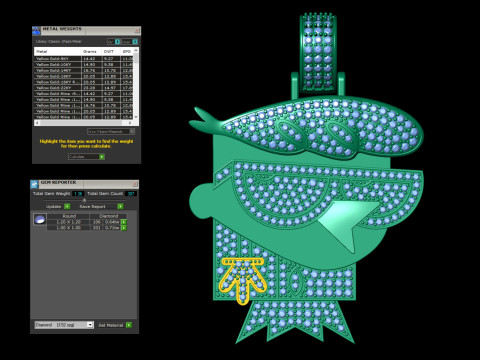Click the Diamond column header
This screenshot has width=480, height=360.
click(x=109, y=216)
